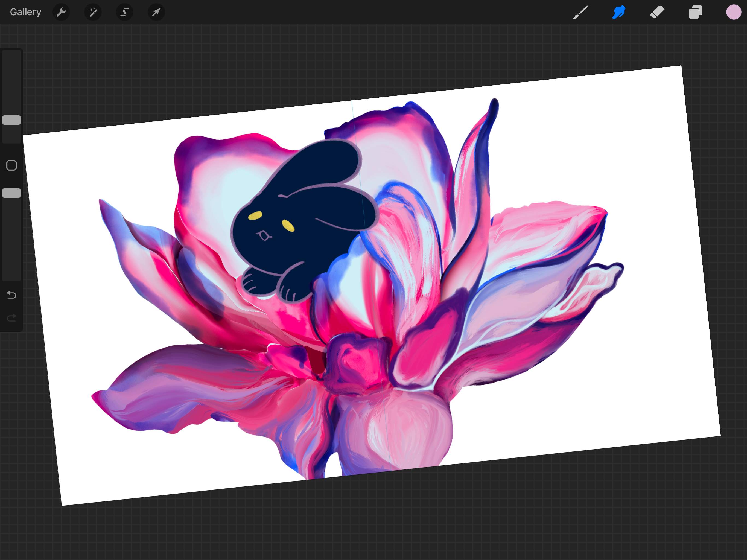Click the brush size slider handle

[11, 120]
